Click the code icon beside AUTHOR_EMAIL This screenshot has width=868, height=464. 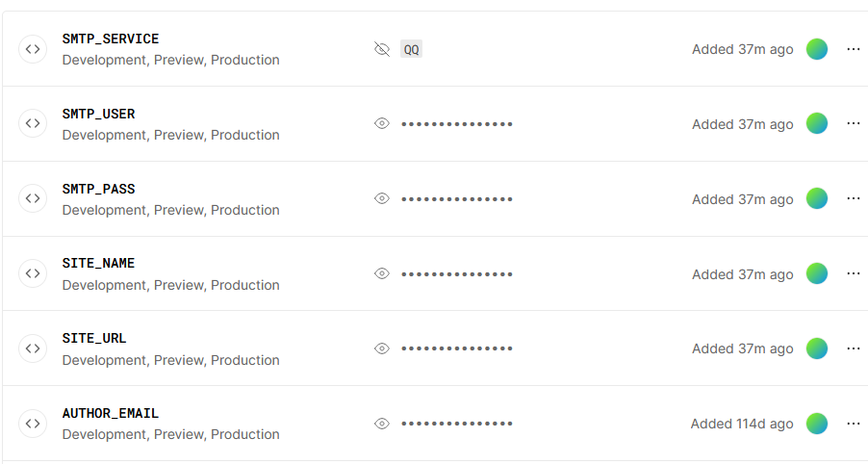pyautogui.click(x=33, y=423)
